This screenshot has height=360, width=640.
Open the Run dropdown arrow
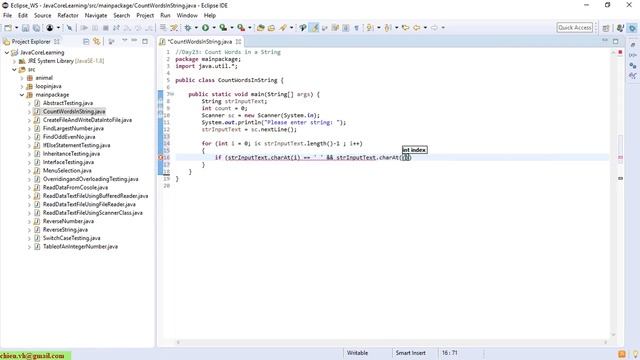tap(213, 28)
